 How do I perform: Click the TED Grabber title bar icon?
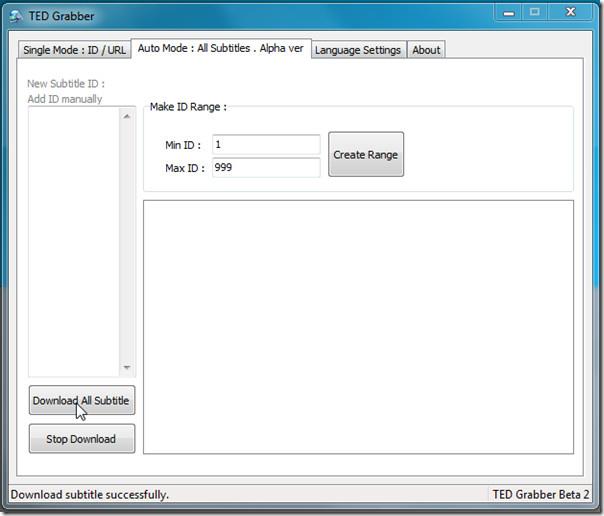(16, 16)
